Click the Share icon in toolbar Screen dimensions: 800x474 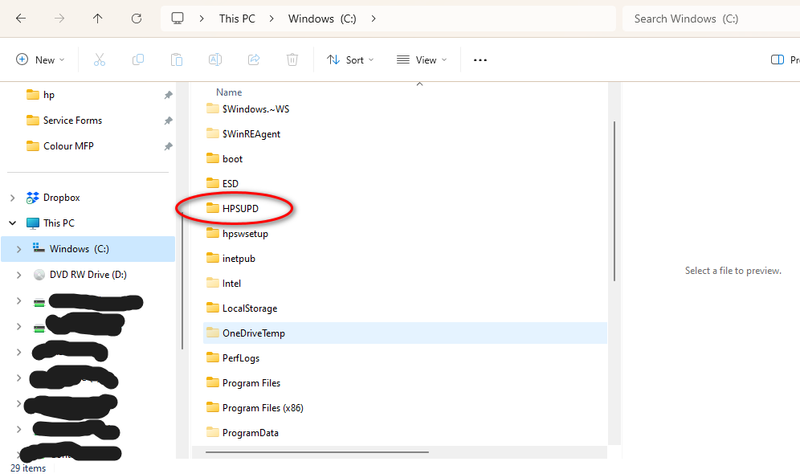(x=253, y=60)
